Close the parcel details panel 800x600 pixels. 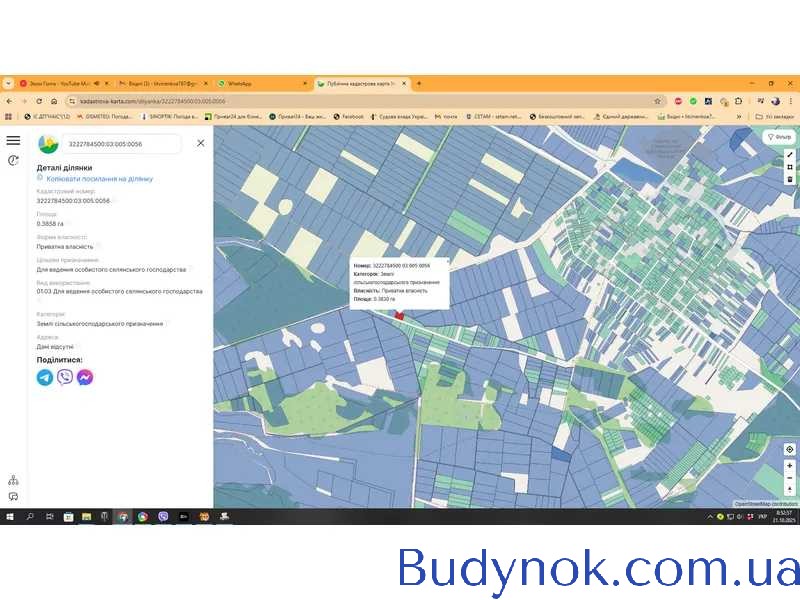pos(200,143)
